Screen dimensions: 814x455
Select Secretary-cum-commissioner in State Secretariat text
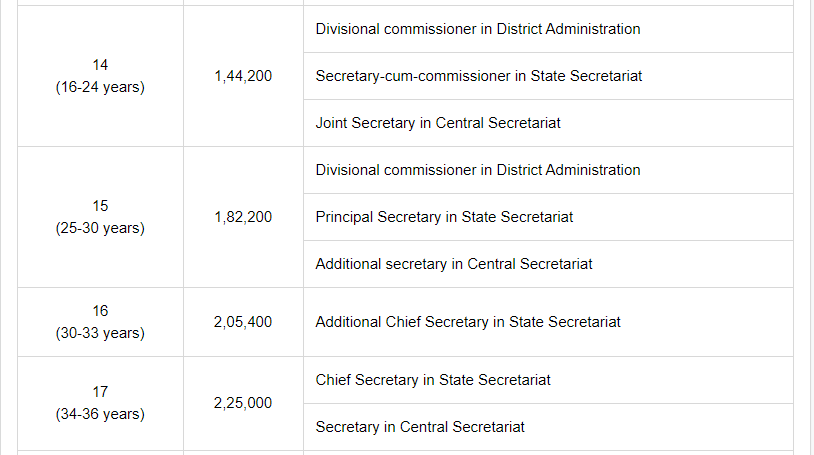pyautogui.click(x=479, y=76)
